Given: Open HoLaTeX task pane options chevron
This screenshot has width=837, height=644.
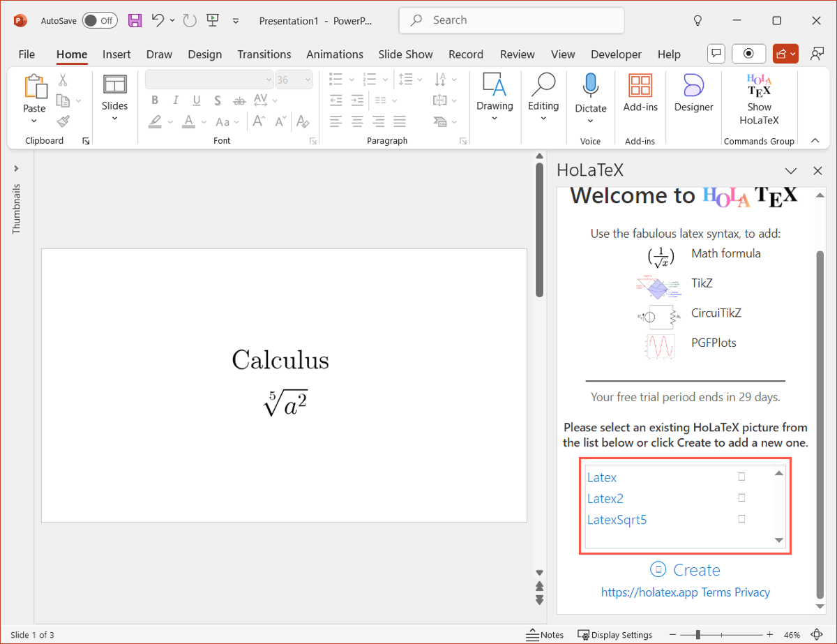Looking at the screenshot, I should coord(791,171).
